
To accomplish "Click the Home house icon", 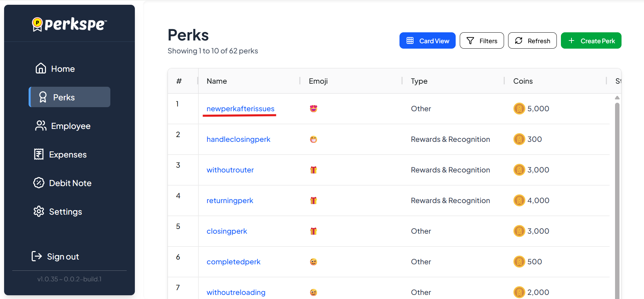I will click(41, 68).
